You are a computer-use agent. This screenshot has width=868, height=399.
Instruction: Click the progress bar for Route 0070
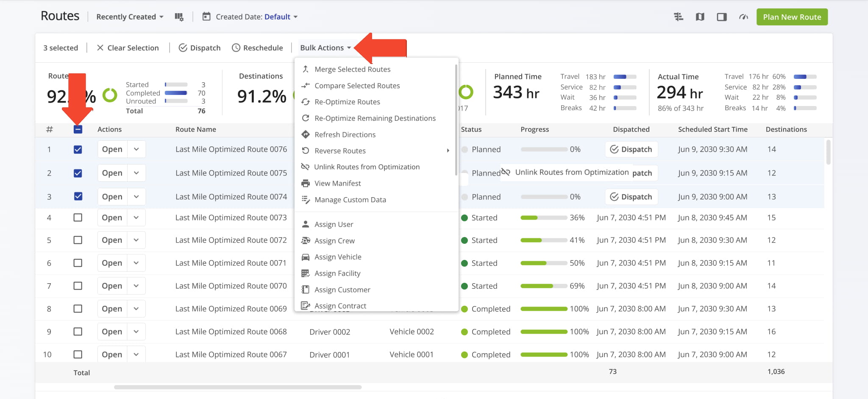[544, 286]
